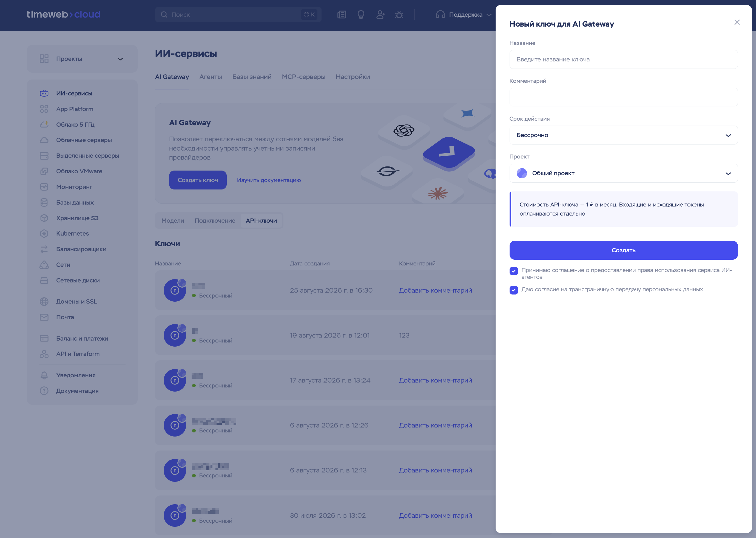The height and width of the screenshot is (538, 756).
Task: Click the date 6 августа 2026 г. в 12:13
Action: point(328,471)
